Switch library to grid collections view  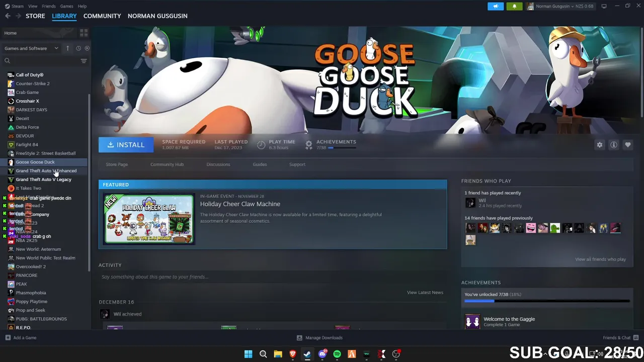pos(84,33)
